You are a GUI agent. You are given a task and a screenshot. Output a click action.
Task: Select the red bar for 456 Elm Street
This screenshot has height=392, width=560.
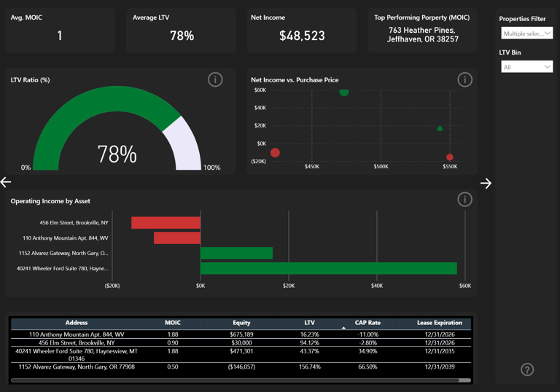[166, 223]
